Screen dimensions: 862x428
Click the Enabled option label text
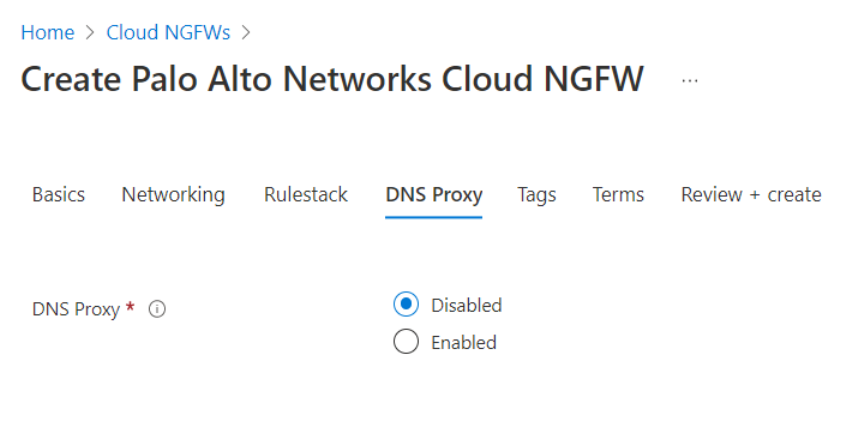click(x=463, y=342)
